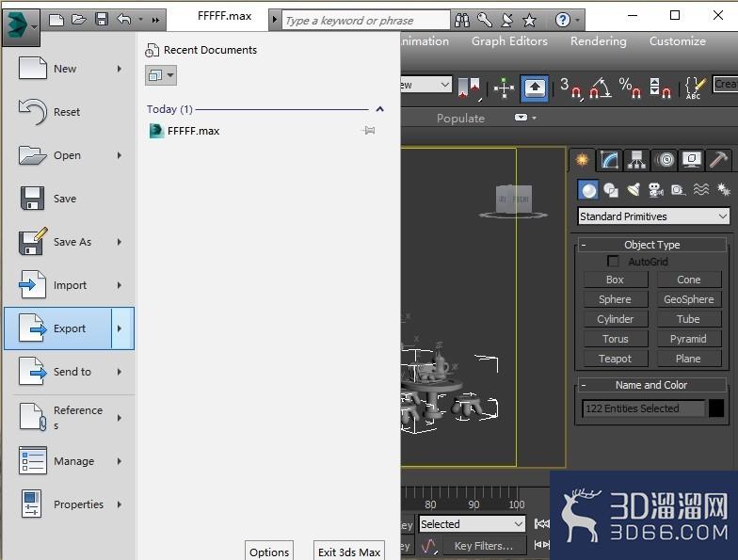Open the Import menu entry

(70, 285)
